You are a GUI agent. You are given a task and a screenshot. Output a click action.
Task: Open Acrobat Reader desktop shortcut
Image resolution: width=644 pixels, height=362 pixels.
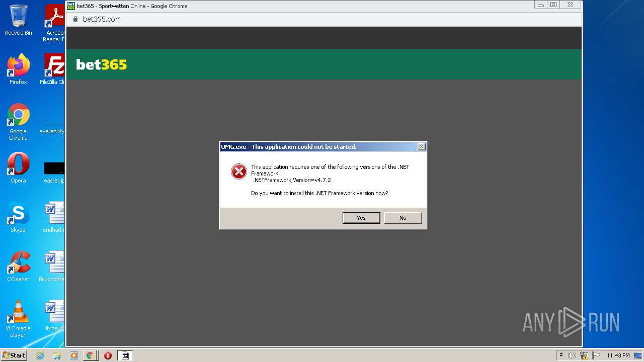[x=54, y=23]
